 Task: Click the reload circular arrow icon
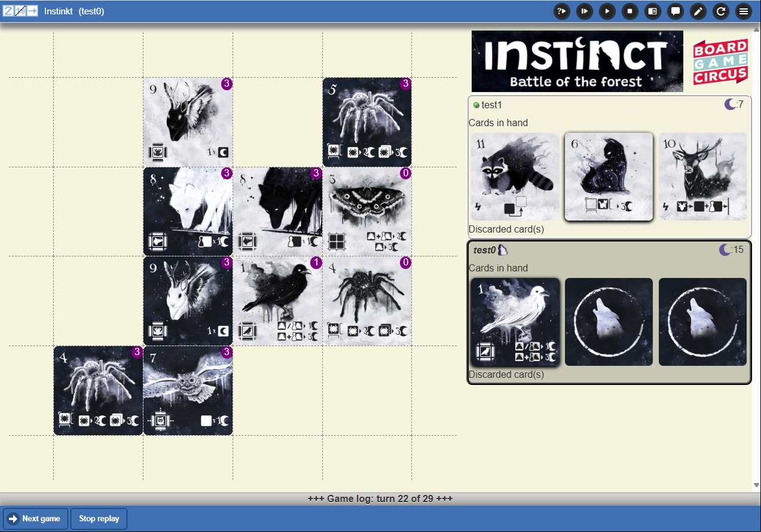click(x=721, y=11)
